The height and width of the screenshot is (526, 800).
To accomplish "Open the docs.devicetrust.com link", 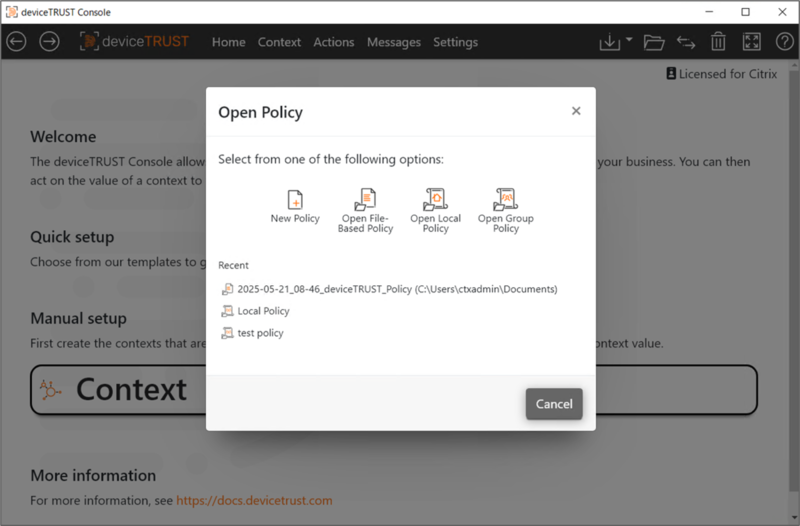I will click(x=254, y=500).
